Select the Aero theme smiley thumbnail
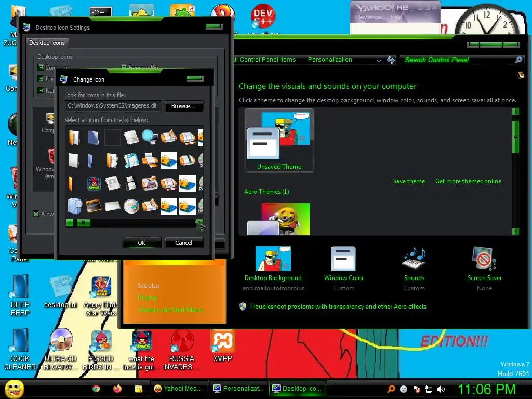Screen dimensions: 532x399 (278, 219)
